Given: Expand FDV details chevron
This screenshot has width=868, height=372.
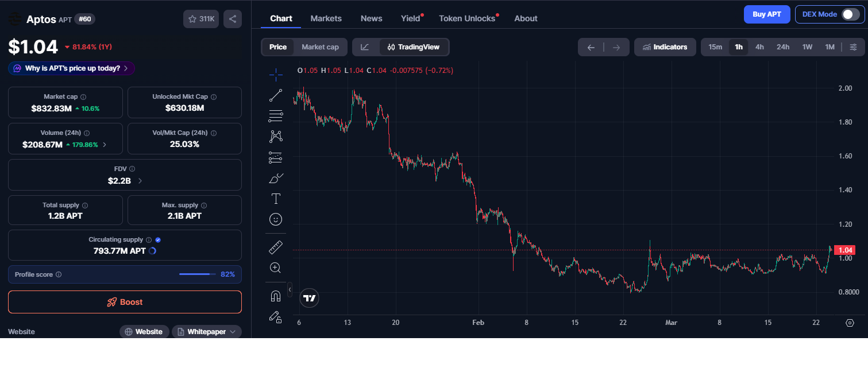Looking at the screenshot, I should (x=140, y=181).
